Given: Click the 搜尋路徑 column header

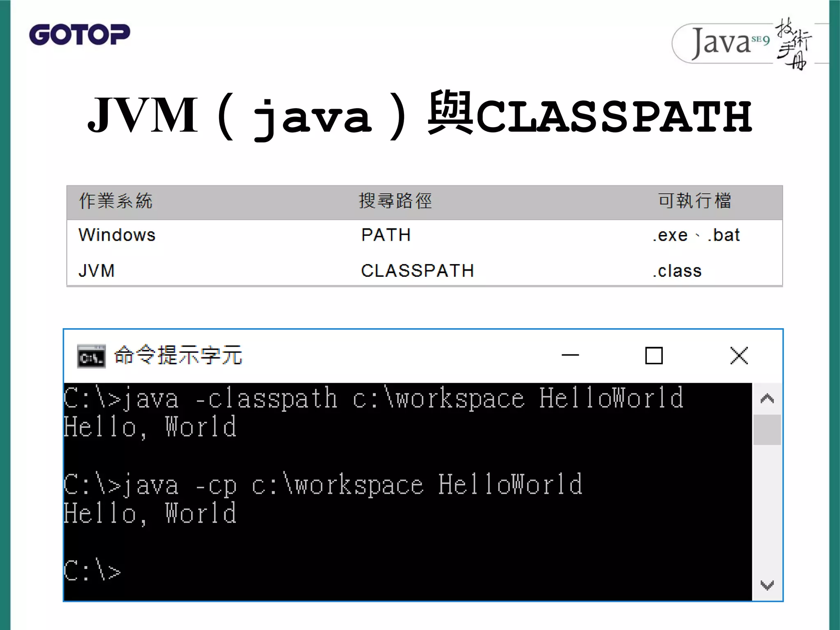Looking at the screenshot, I should (396, 201).
